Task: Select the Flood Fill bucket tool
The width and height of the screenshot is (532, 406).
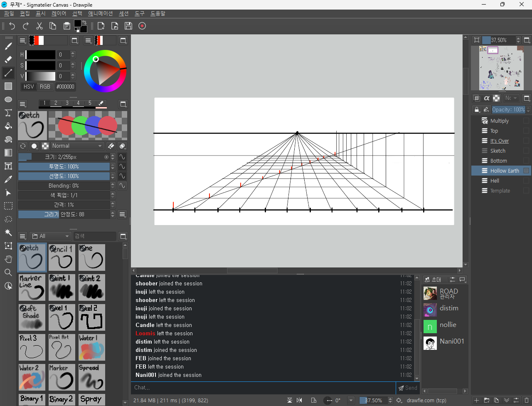Action: [8, 126]
